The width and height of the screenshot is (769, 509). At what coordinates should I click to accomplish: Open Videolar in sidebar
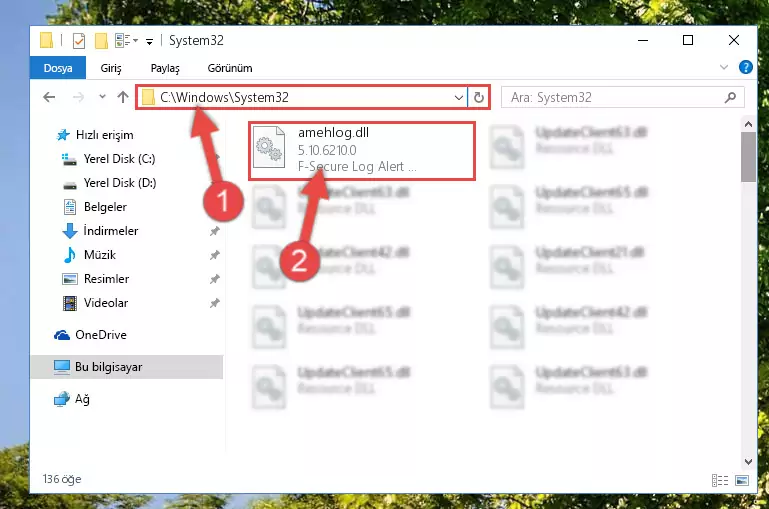(x=106, y=303)
